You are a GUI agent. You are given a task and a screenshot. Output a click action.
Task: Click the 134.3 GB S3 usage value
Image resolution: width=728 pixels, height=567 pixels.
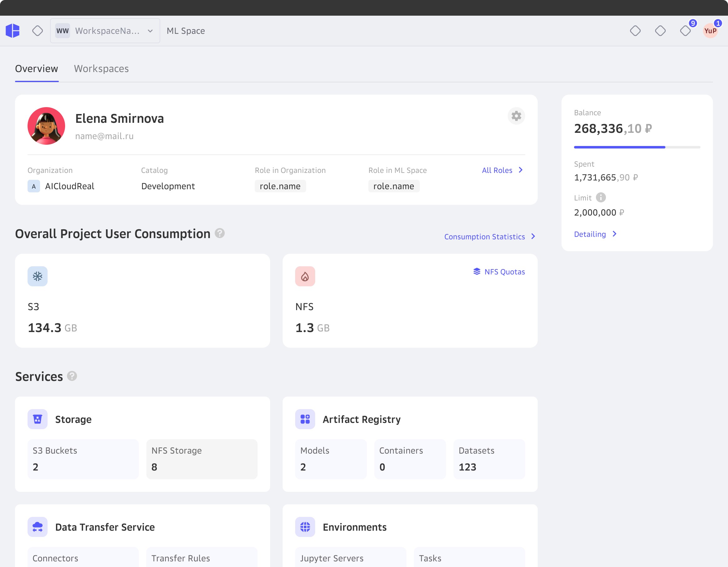tap(53, 328)
